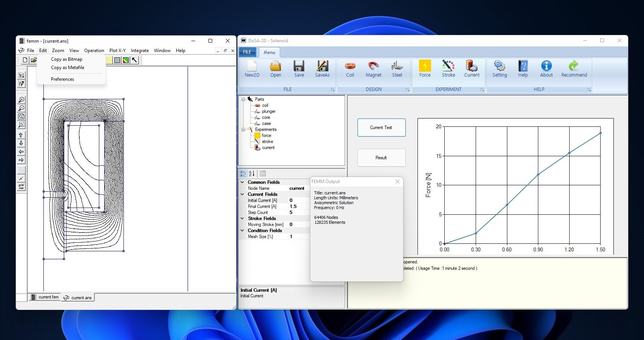The width and height of the screenshot is (644, 340).
Task: Open the DESIGN group dialog launcher
Action: (x=408, y=90)
